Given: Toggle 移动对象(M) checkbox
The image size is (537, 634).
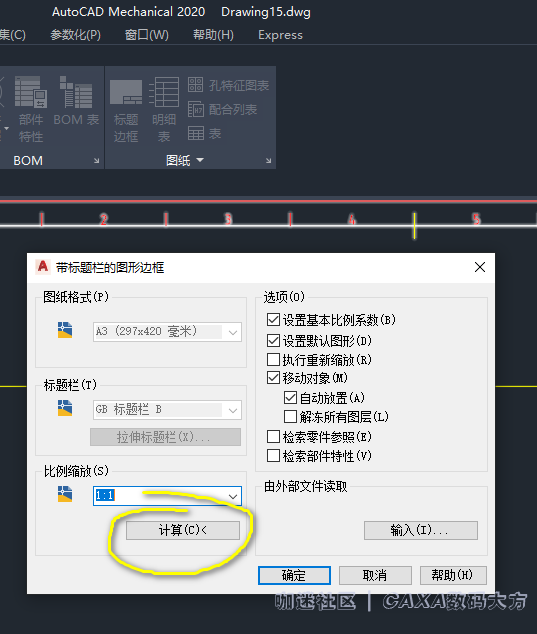Looking at the screenshot, I should tap(273, 378).
